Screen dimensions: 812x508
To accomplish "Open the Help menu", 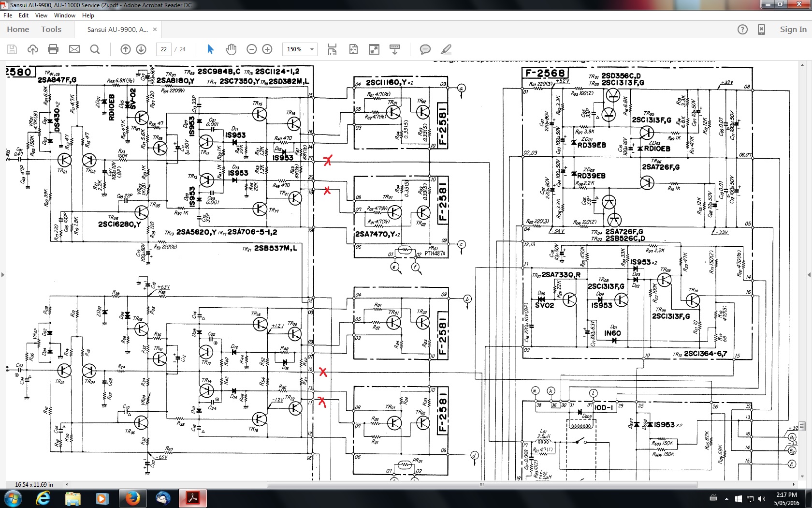I will point(88,15).
